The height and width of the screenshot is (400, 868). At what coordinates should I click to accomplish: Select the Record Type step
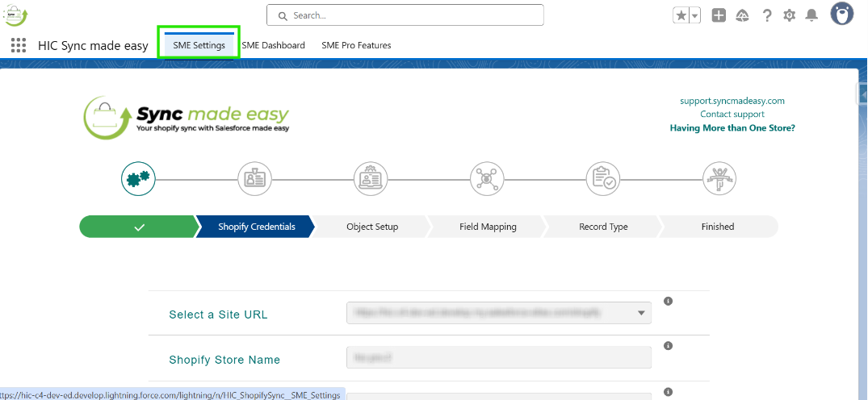[x=603, y=227]
